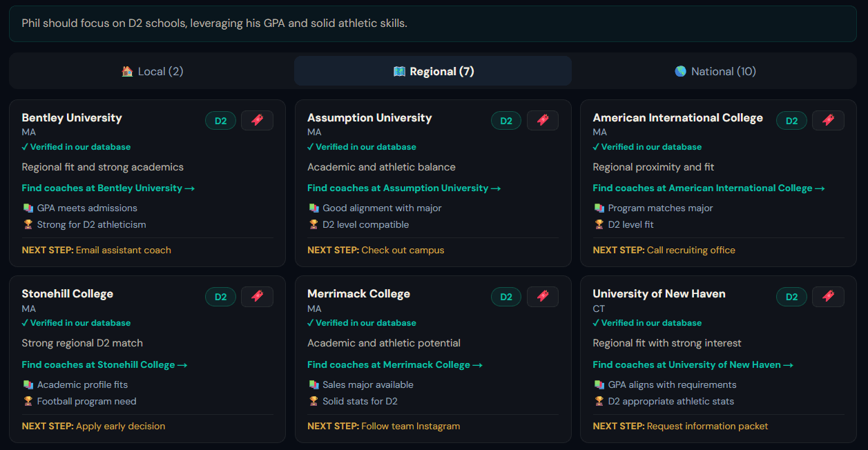Click the Assumption University heading
This screenshot has height=450, width=868.
pos(369,117)
